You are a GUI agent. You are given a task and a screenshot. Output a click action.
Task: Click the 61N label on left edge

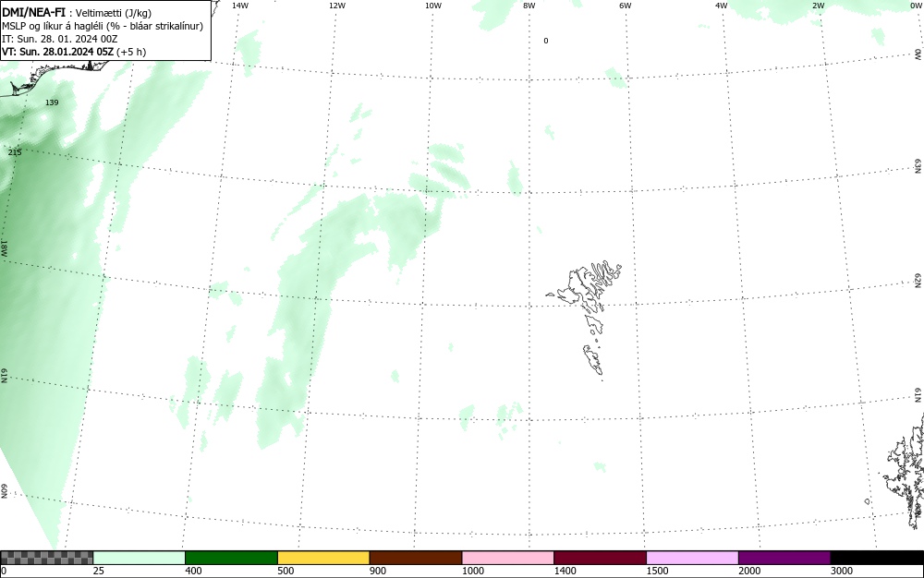click(x=4, y=376)
